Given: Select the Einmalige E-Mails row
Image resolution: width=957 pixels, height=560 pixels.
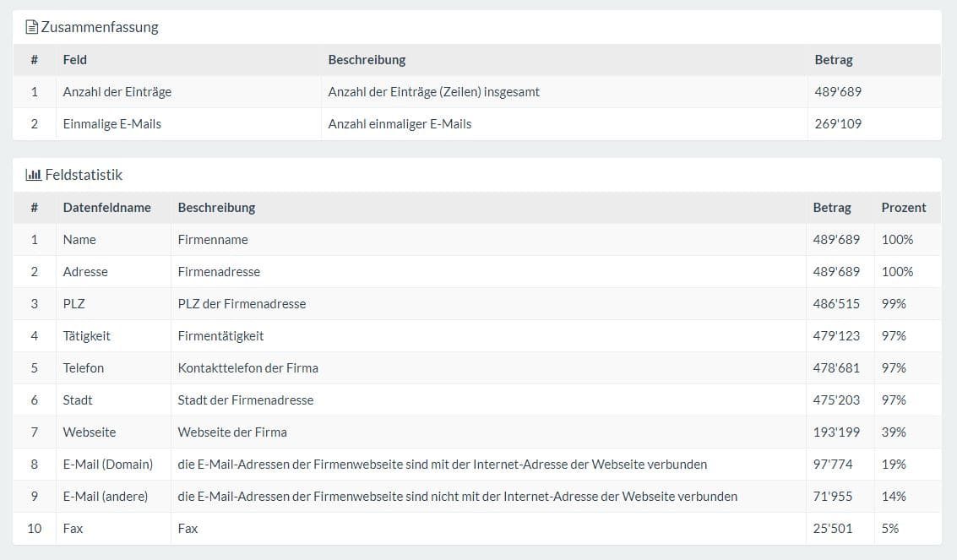Looking at the screenshot, I should point(112,124).
